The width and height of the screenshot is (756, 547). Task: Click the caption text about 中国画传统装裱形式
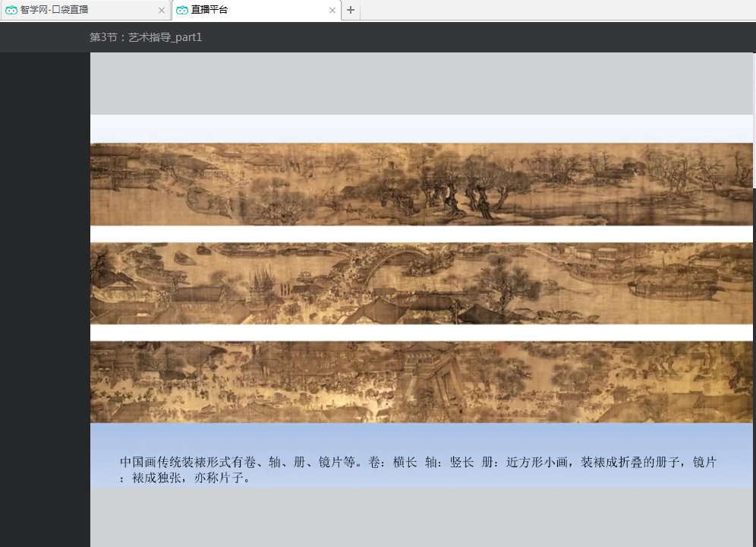click(x=417, y=470)
